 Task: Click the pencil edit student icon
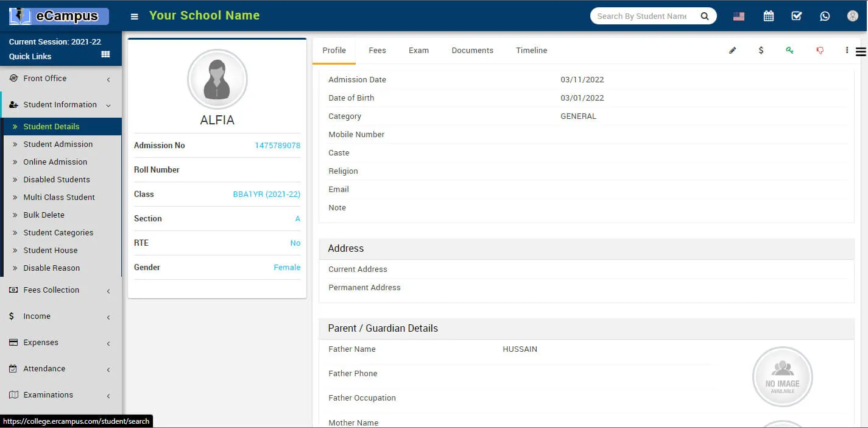(x=732, y=51)
